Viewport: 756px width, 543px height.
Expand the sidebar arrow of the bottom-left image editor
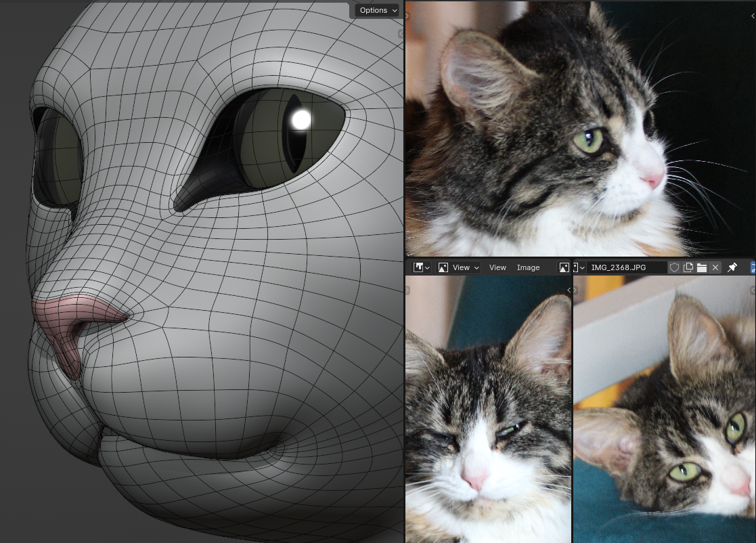point(569,290)
